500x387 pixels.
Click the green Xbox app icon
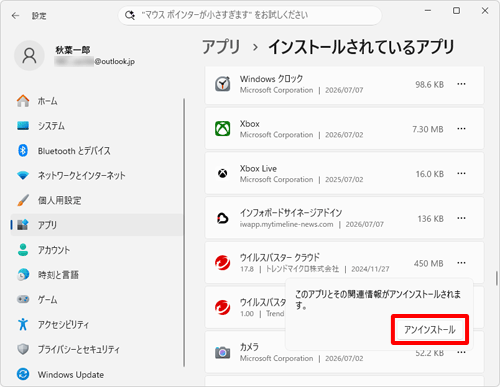[222, 129]
